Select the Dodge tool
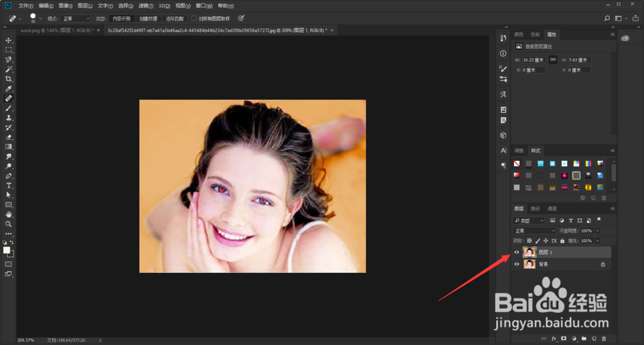This screenshot has height=345, width=644. [8, 166]
